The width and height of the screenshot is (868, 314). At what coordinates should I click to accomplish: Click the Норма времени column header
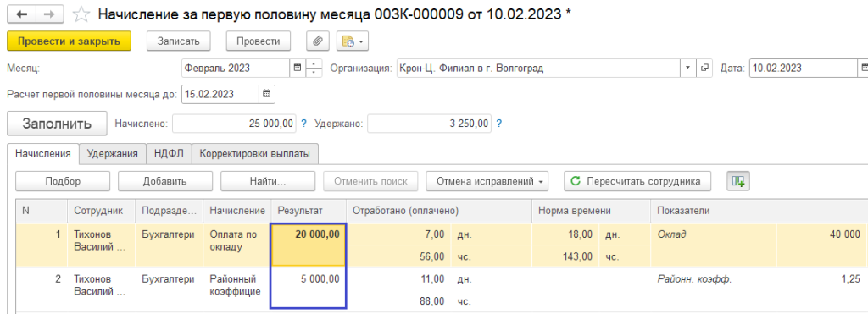click(591, 211)
